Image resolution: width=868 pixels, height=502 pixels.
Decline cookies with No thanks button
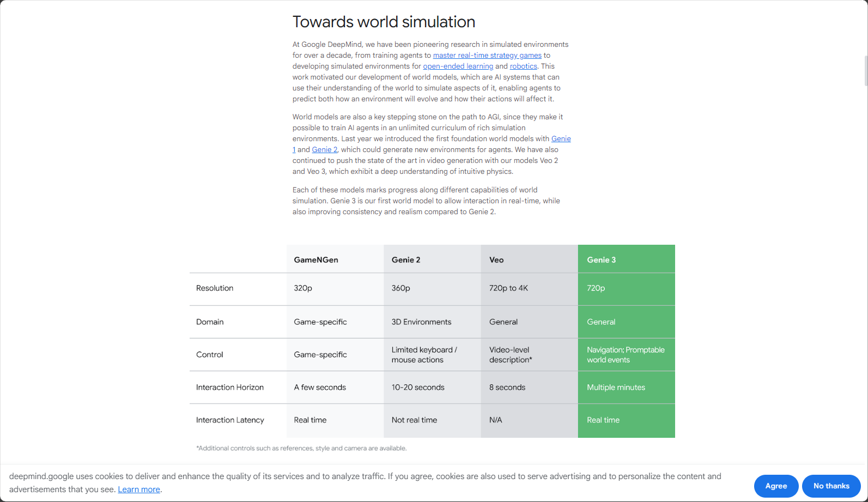[831, 486]
